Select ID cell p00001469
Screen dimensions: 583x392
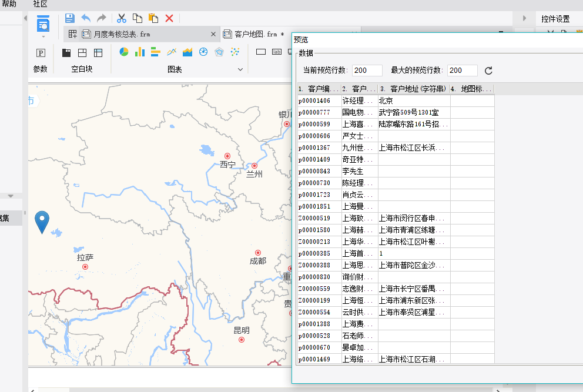click(319, 359)
